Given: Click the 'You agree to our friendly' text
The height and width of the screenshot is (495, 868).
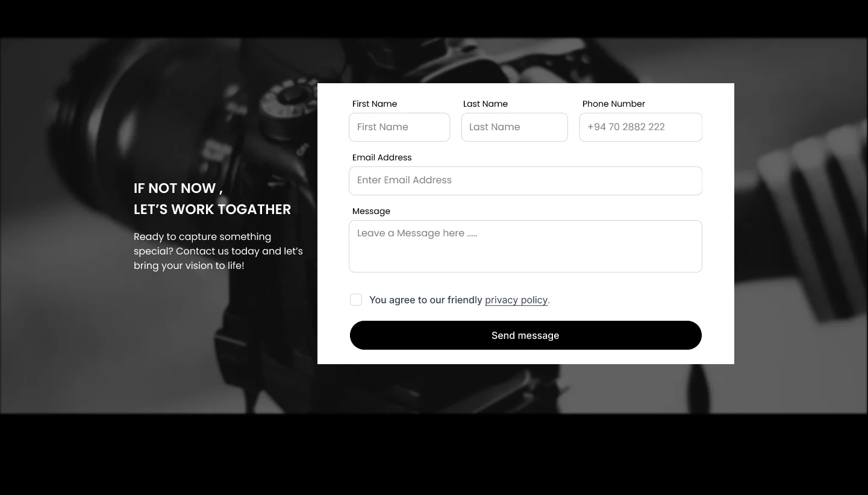Looking at the screenshot, I should point(426,300).
